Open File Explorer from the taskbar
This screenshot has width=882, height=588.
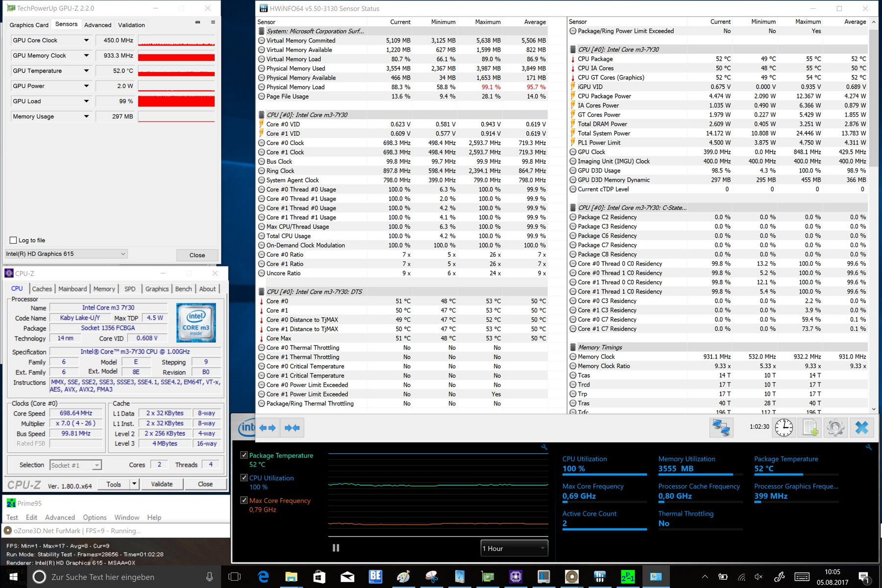click(x=292, y=577)
